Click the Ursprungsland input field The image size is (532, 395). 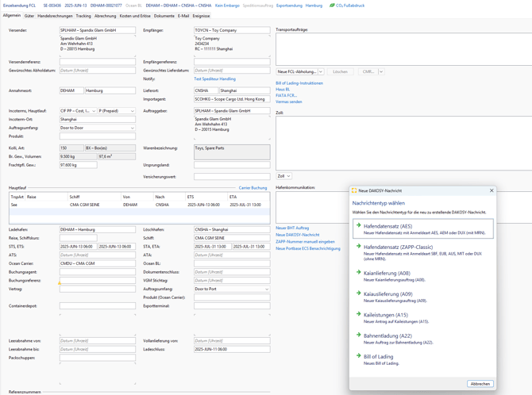(232, 165)
